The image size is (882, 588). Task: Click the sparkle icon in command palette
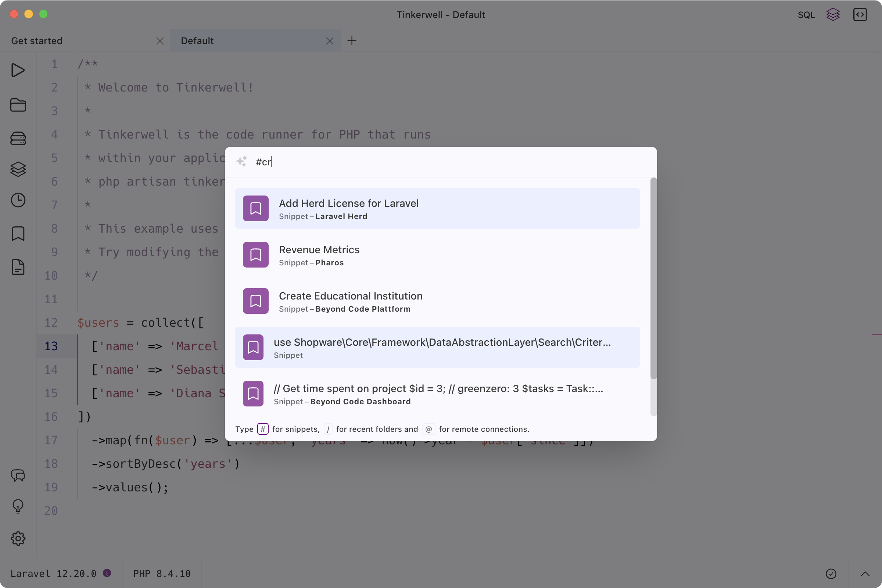[242, 162]
